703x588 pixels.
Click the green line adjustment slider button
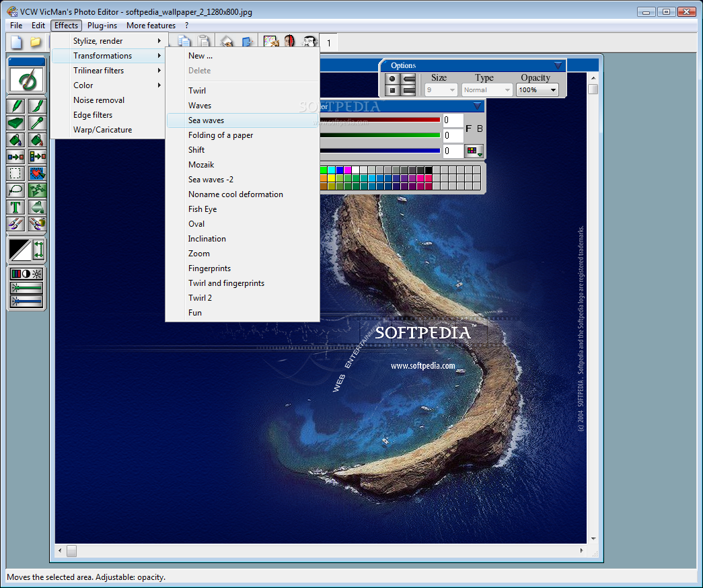pyautogui.click(x=26, y=287)
